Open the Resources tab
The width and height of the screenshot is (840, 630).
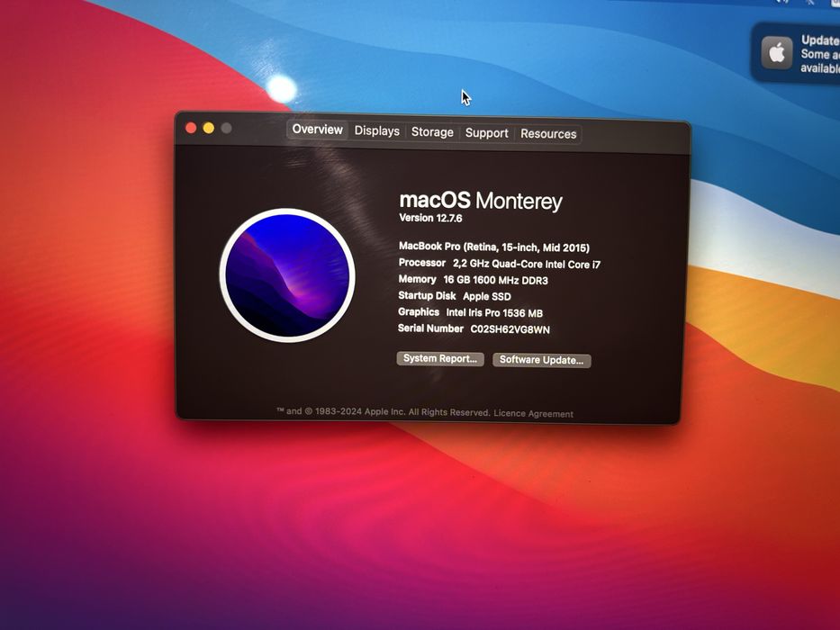pyautogui.click(x=548, y=134)
